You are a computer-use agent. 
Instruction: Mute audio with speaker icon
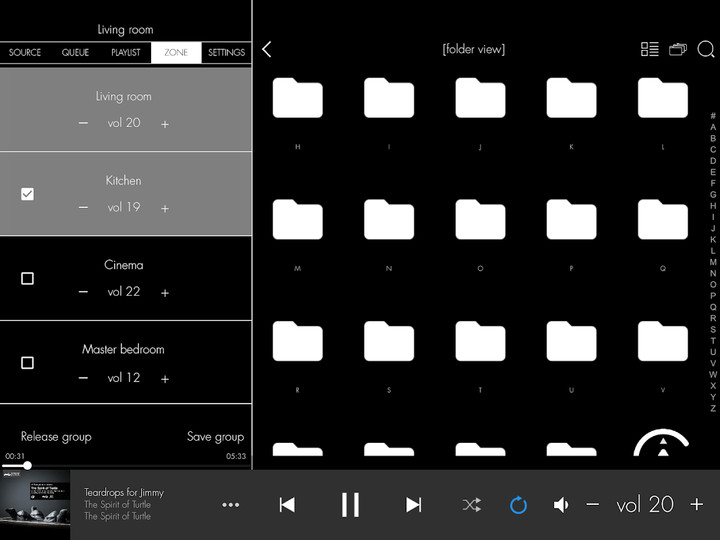(x=561, y=505)
